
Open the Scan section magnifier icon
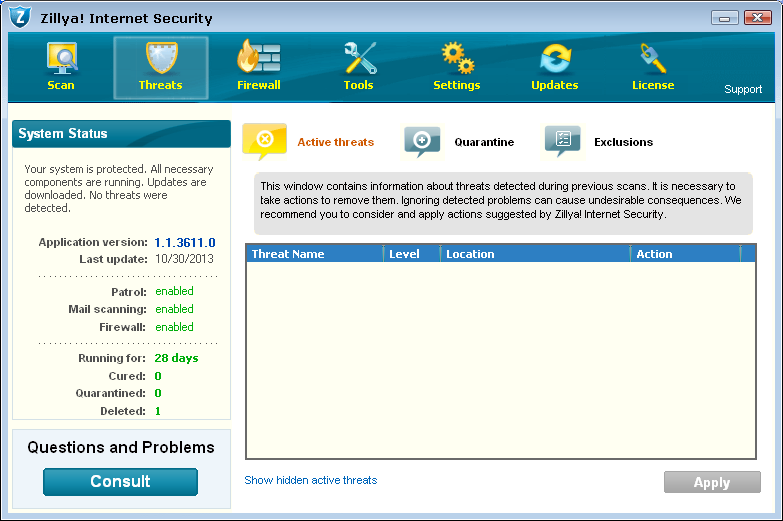(x=62, y=58)
